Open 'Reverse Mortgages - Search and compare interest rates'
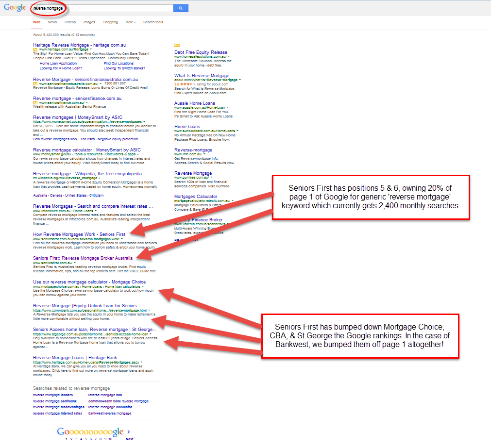 tap(93, 206)
